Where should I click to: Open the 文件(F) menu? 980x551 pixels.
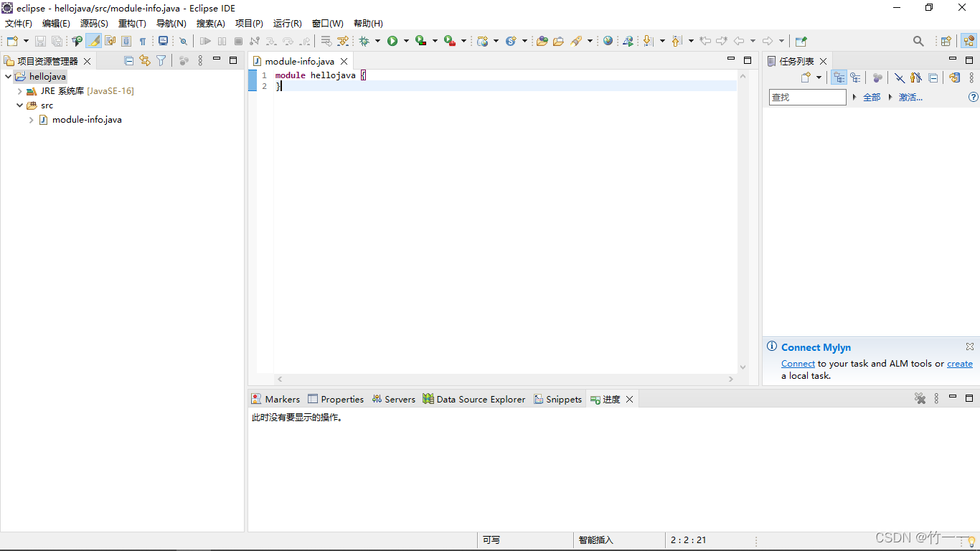tap(19, 24)
